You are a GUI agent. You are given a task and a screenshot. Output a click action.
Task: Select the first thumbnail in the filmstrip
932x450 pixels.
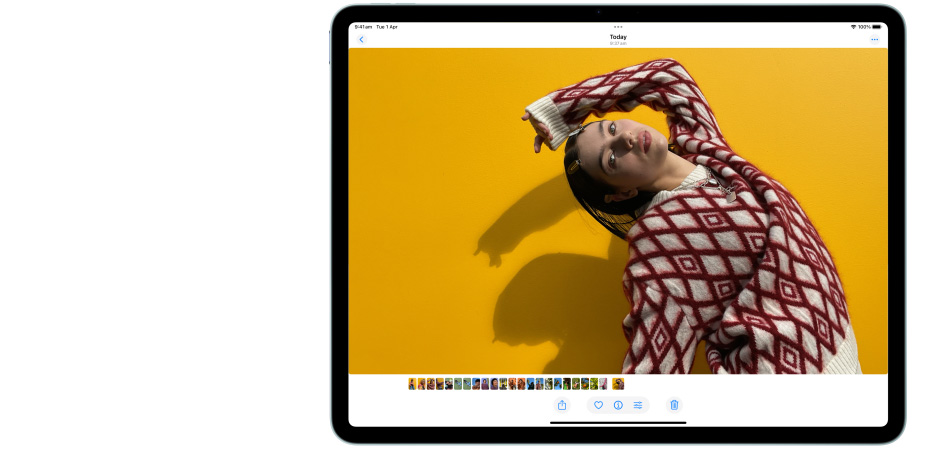412,384
